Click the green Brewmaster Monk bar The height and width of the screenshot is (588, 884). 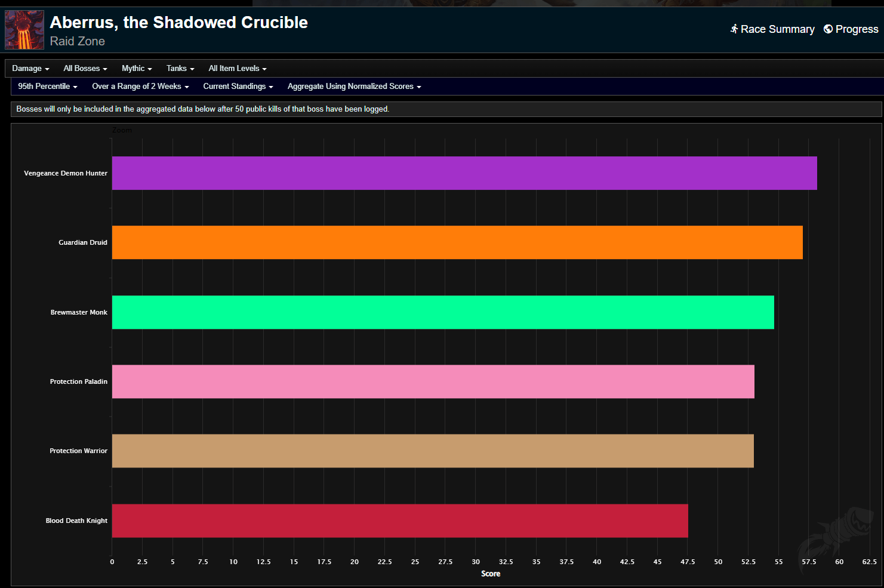pyautogui.click(x=443, y=312)
